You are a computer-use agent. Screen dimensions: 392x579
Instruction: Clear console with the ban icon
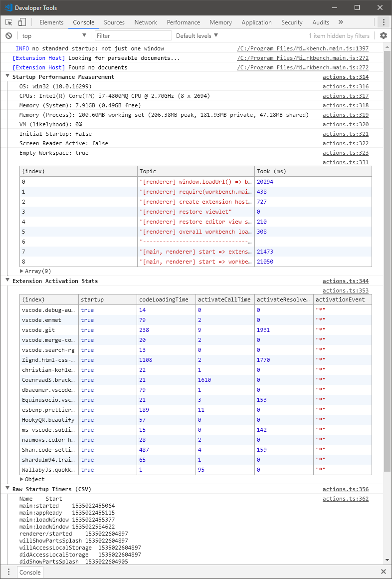pos(8,35)
